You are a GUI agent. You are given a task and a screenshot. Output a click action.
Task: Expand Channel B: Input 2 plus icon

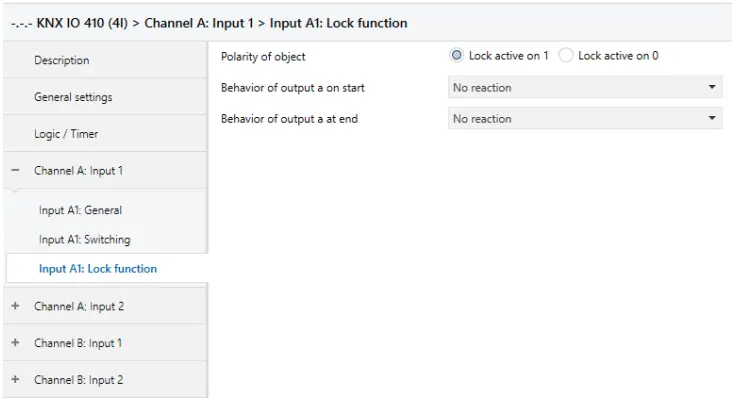click(15, 380)
